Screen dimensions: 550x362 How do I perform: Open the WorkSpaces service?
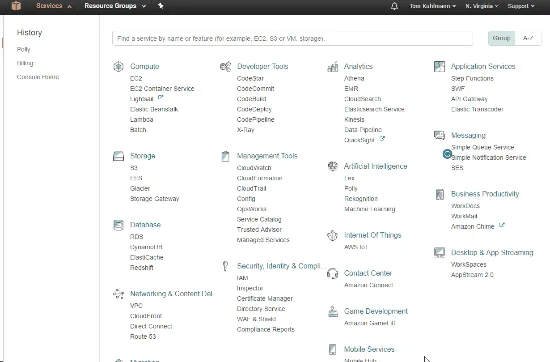469,264
